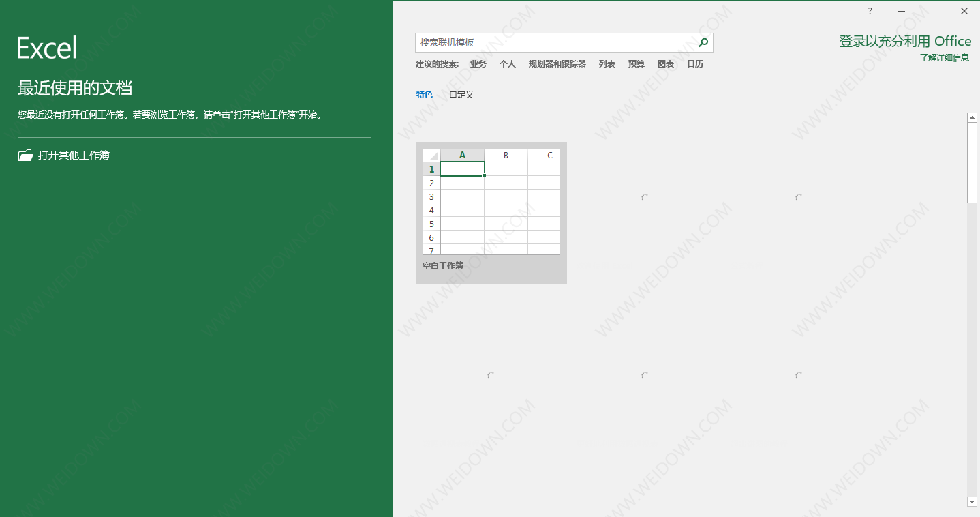Maximize the Excel window
Screen dimensions: 980x517
(933, 11)
